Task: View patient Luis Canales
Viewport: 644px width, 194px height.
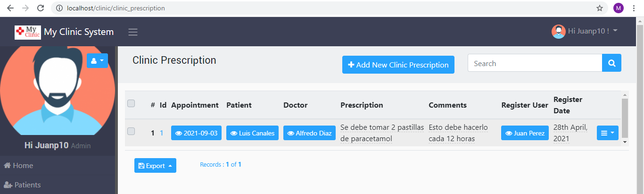Action: (252, 133)
